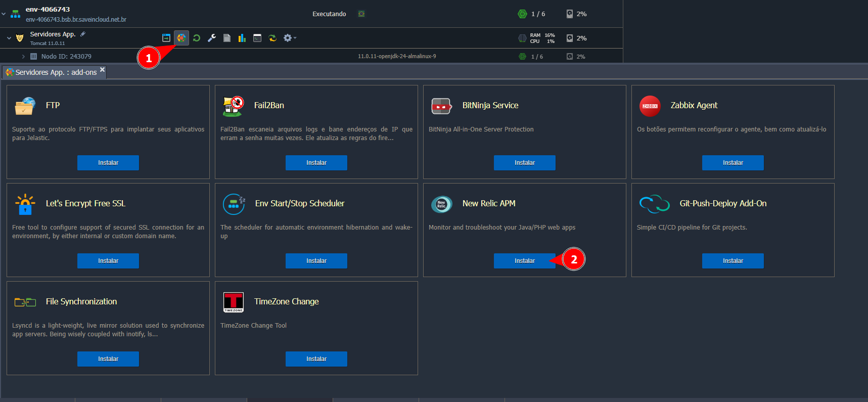868x402 pixels.
Task: Collapse the Servidores App. layer
Action: point(9,38)
